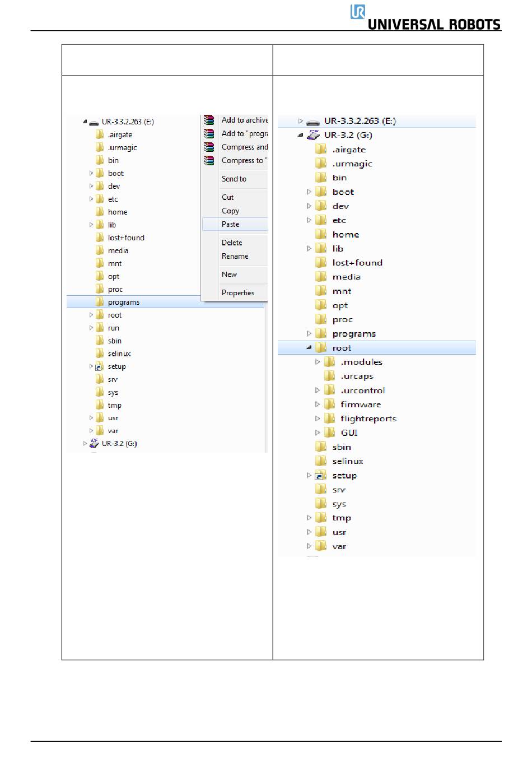
Task: Expand the usr folder under drive G:
Action: point(309,532)
